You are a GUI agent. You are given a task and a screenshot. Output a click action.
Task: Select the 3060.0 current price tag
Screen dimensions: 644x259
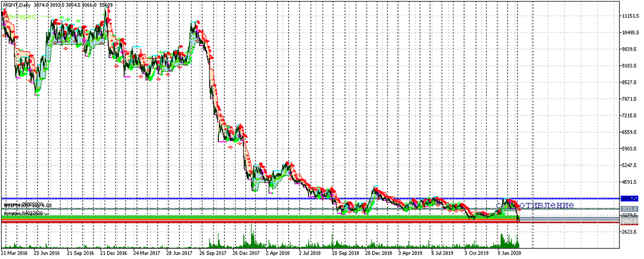[x=629, y=221]
